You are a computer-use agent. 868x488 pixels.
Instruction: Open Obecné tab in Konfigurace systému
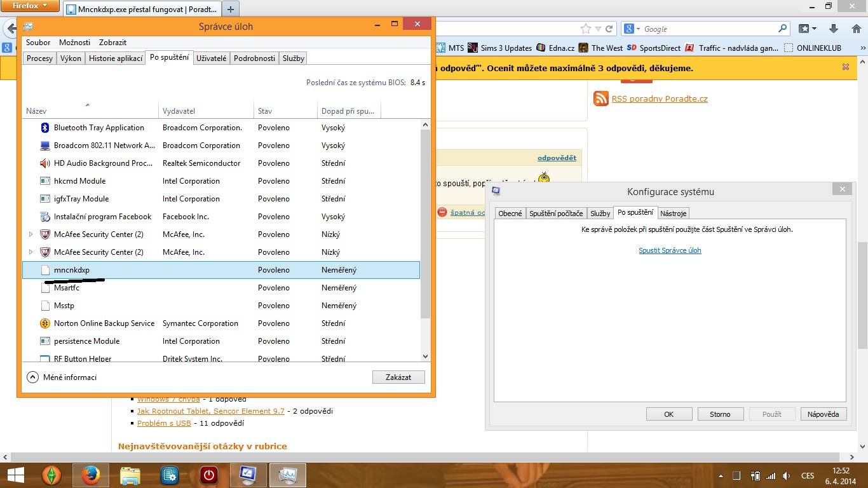pyautogui.click(x=510, y=213)
